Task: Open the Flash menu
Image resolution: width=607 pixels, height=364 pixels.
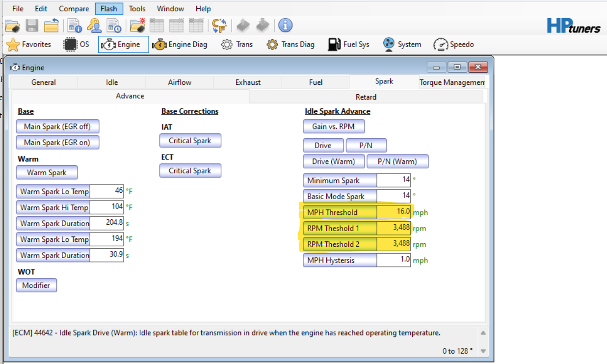Action: tap(109, 9)
